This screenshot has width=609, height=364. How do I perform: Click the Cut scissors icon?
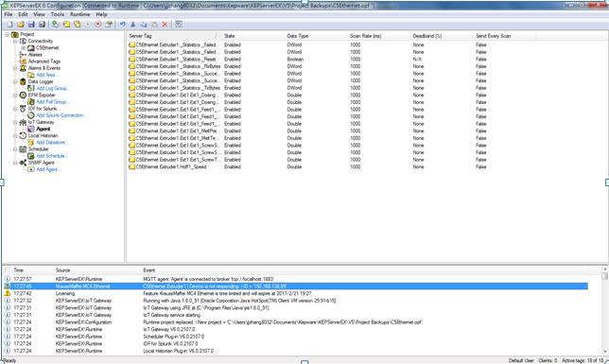(x=133, y=24)
